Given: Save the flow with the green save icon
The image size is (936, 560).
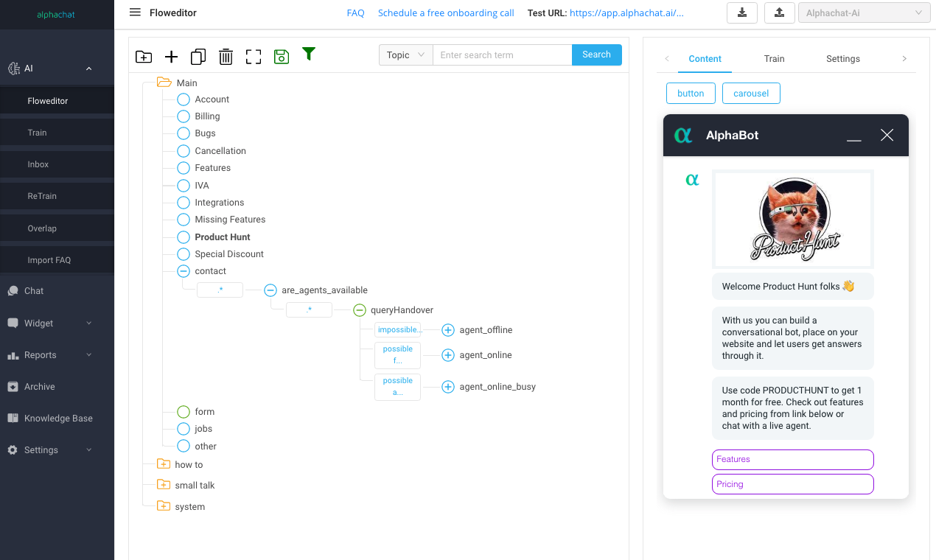Looking at the screenshot, I should (x=281, y=56).
